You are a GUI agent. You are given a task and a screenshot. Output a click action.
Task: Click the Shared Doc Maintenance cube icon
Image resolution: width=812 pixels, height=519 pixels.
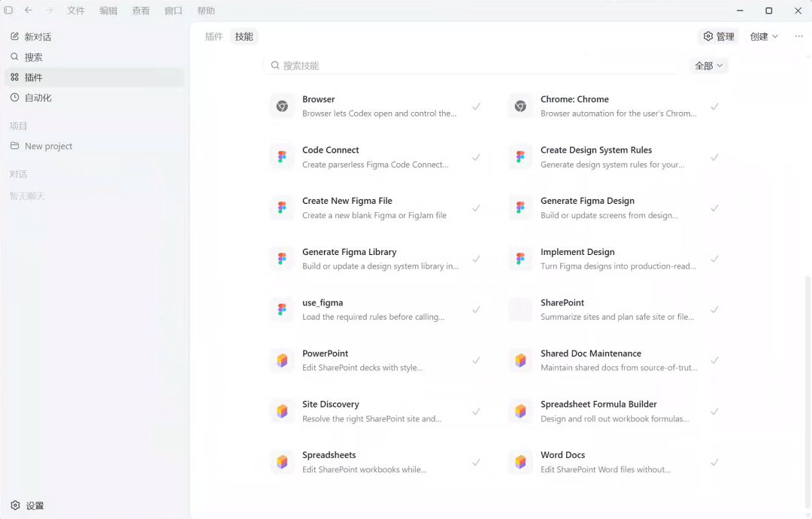tap(520, 360)
